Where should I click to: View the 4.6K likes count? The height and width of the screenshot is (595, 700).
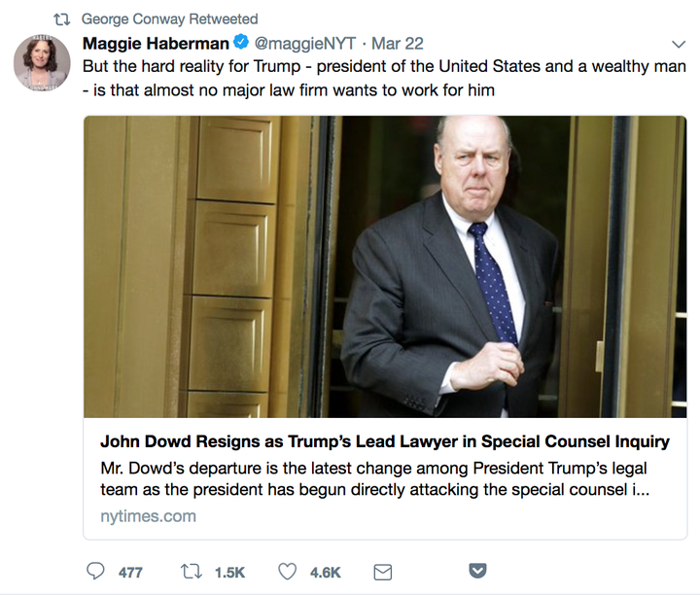(326, 573)
